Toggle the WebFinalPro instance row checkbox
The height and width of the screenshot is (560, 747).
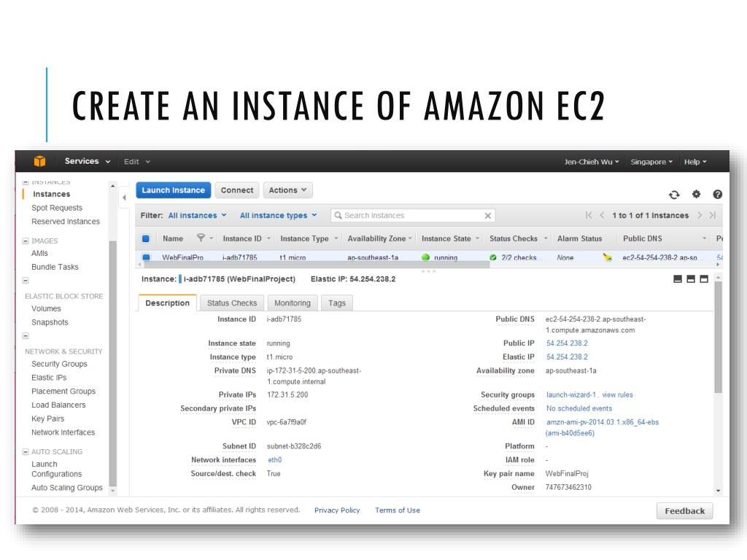146,257
